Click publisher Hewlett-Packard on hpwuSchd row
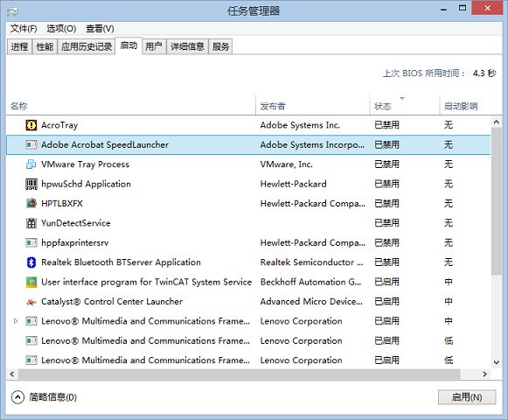Image resolution: width=508 pixels, height=420 pixels. 293,184
